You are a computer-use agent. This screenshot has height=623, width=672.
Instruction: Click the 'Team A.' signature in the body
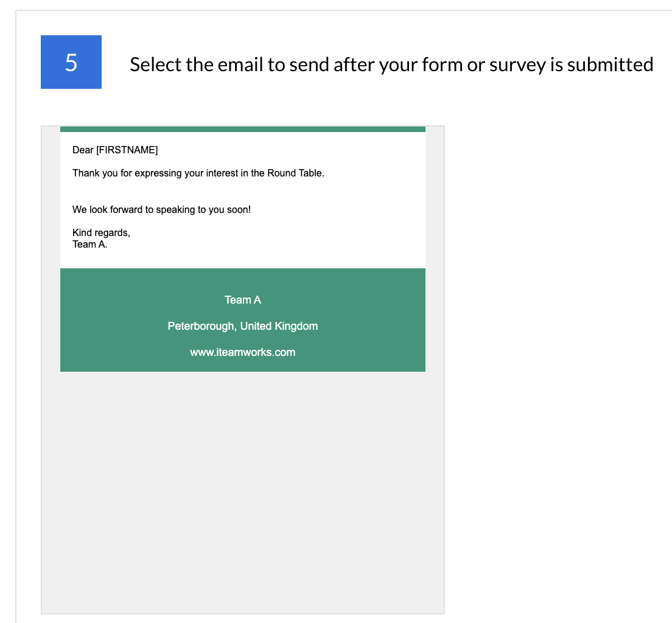89,244
